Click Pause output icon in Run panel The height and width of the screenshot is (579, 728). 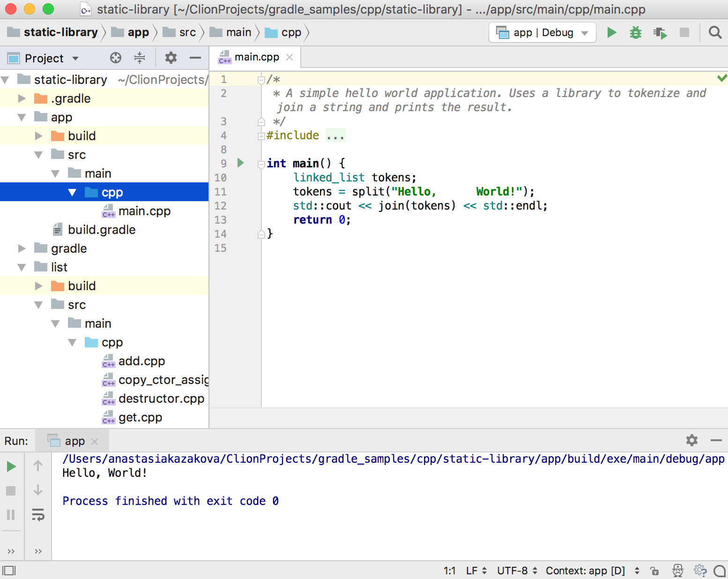pyautogui.click(x=11, y=515)
